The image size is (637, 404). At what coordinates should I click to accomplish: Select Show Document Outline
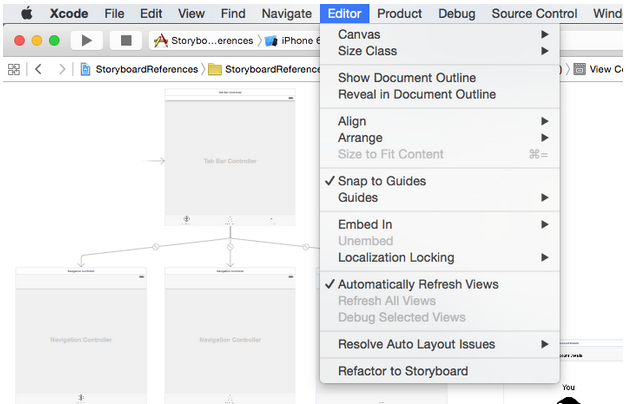[x=406, y=78]
